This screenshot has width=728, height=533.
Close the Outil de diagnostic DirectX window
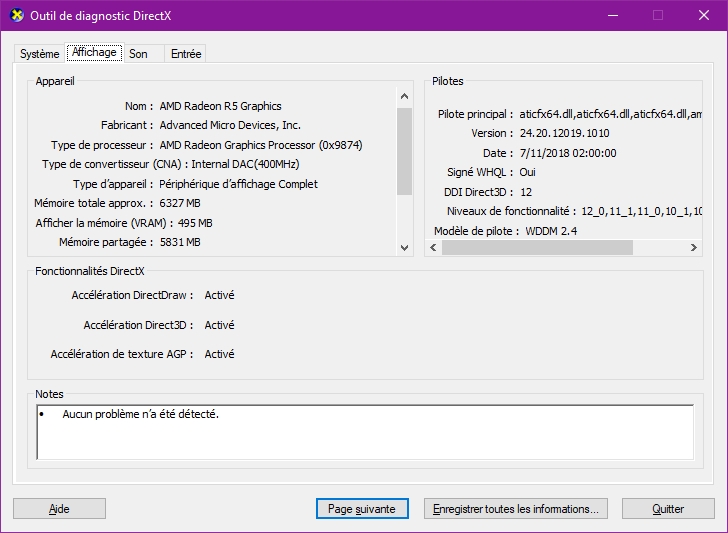704,15
